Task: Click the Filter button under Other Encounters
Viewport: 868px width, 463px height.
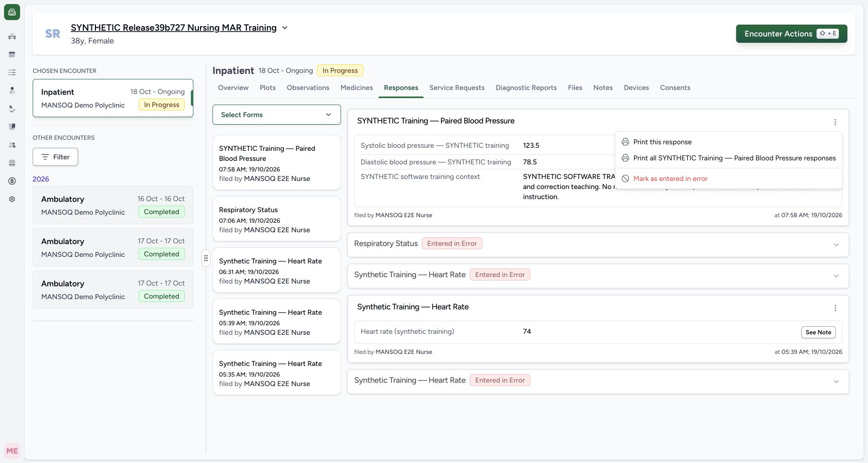Action: [55, 157]
